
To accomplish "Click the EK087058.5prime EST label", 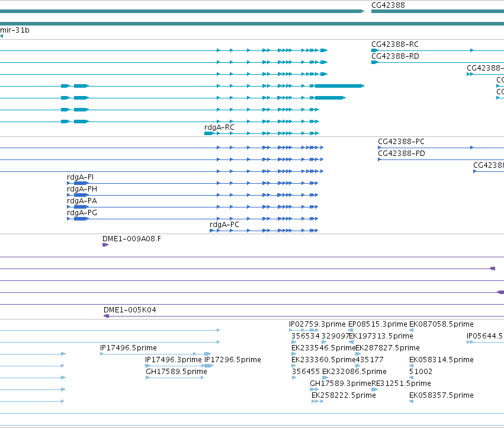I will pos(441,324).
